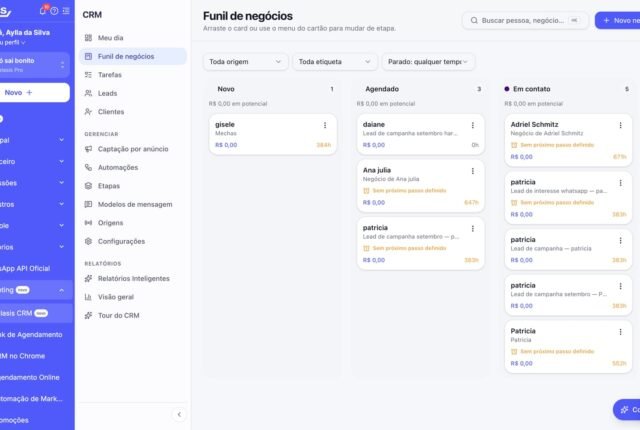
Task: Open the Toda etiqueta dropdown
Action: click(334, 62)
